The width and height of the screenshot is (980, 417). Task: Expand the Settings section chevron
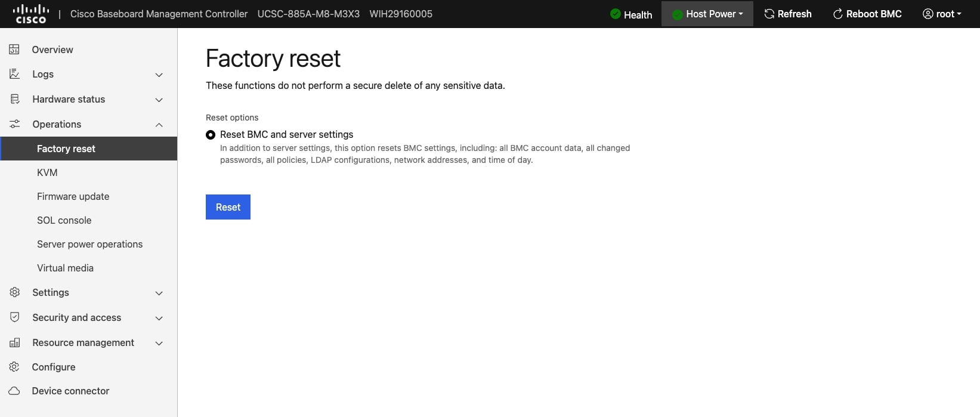coord(159,293)
